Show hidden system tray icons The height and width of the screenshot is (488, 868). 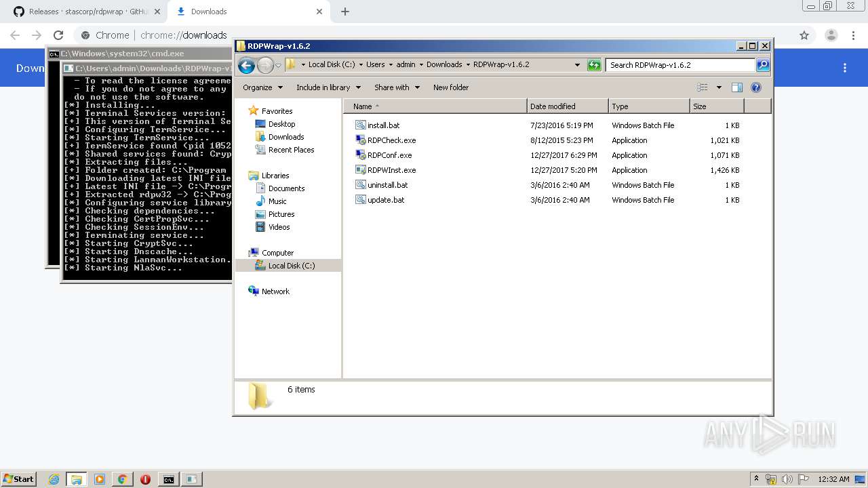(x=756, y=479)
